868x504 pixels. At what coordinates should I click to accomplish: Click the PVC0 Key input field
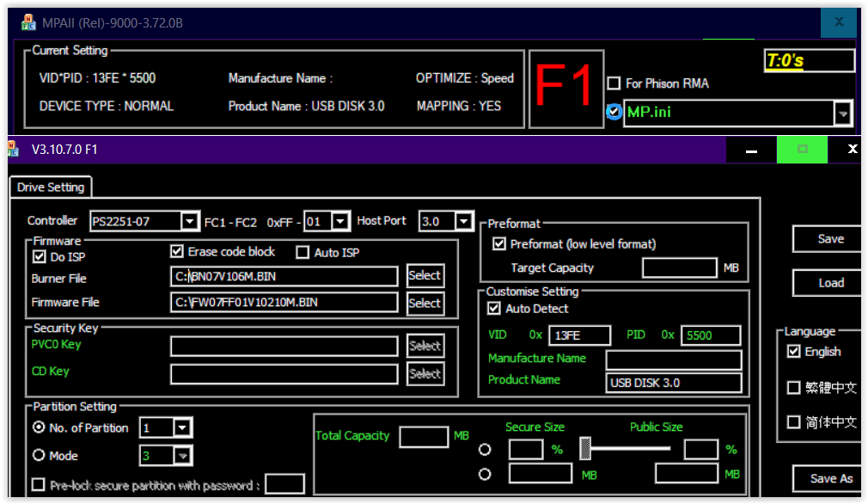pos(284,346)
